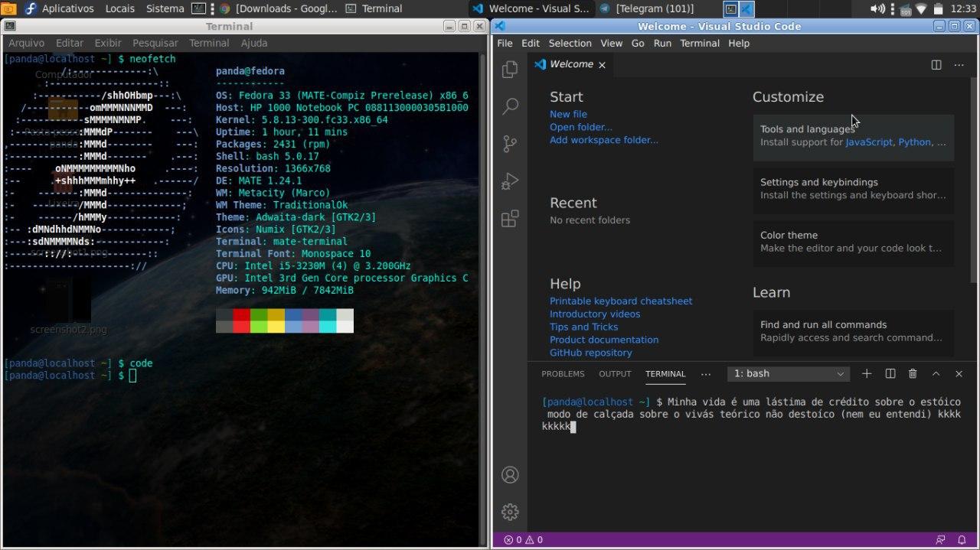Open GitHub repository link
This screenshot has height=550, width=980.
[591, 353]
